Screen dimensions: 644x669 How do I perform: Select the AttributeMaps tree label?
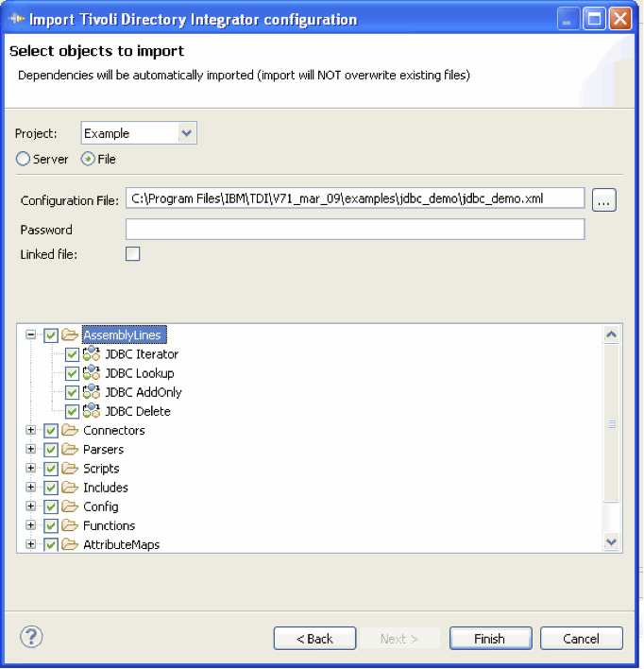click(121, 545)
